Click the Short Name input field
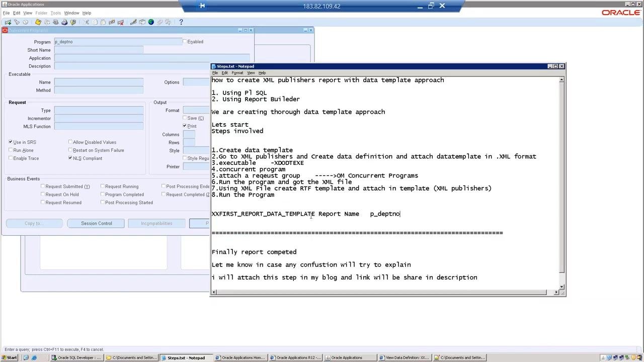This screenshot has height=362, width=644. click(99, 50)
